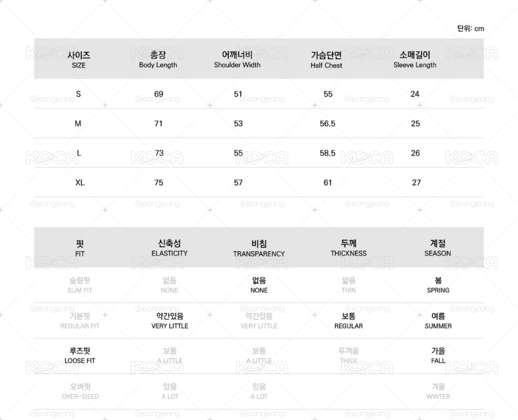The width and height of the screenshot is (518, 420).
Task: Pick VERY LITTLE under Elasticity
Action: tap(170, 321)
